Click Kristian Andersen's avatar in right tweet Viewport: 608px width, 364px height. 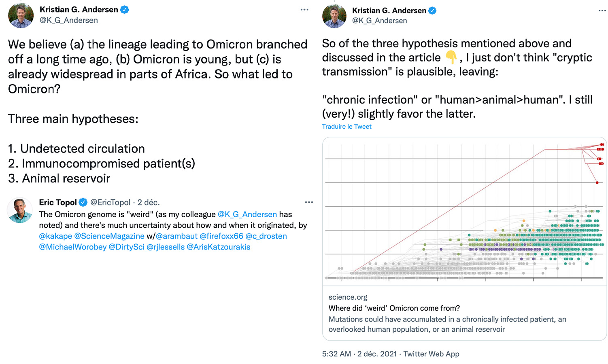(334, 16)
